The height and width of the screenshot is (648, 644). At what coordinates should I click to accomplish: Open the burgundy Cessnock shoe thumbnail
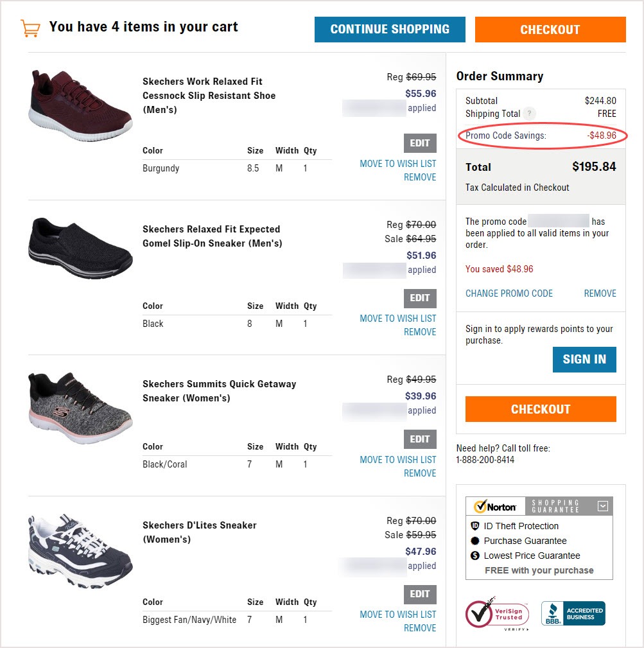pos(80,106)
